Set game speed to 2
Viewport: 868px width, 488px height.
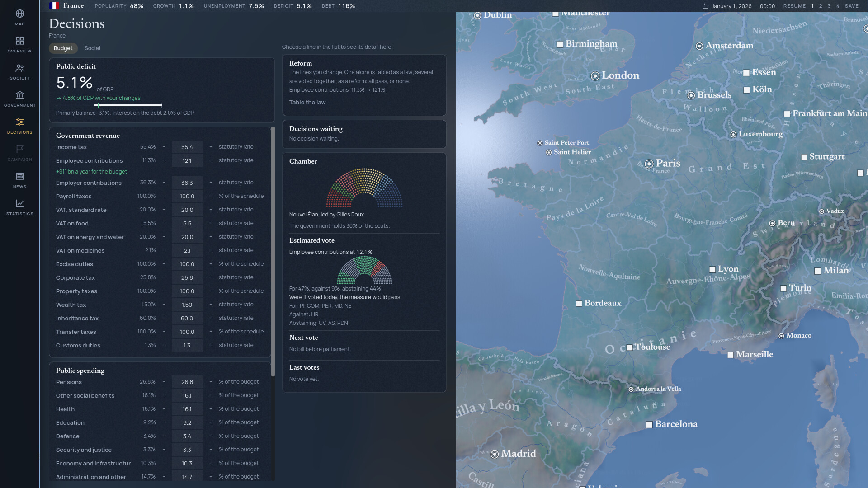[x=821, y=6]
